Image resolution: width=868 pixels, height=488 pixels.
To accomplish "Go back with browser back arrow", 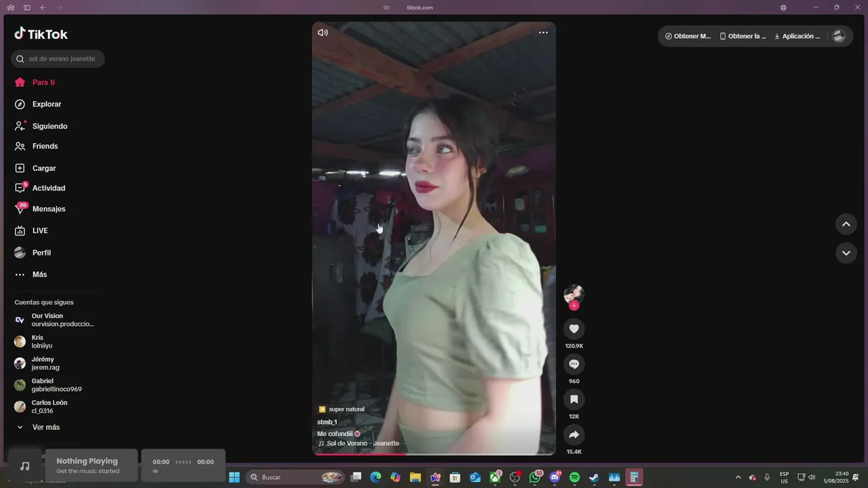I will (x=43, y=7).
